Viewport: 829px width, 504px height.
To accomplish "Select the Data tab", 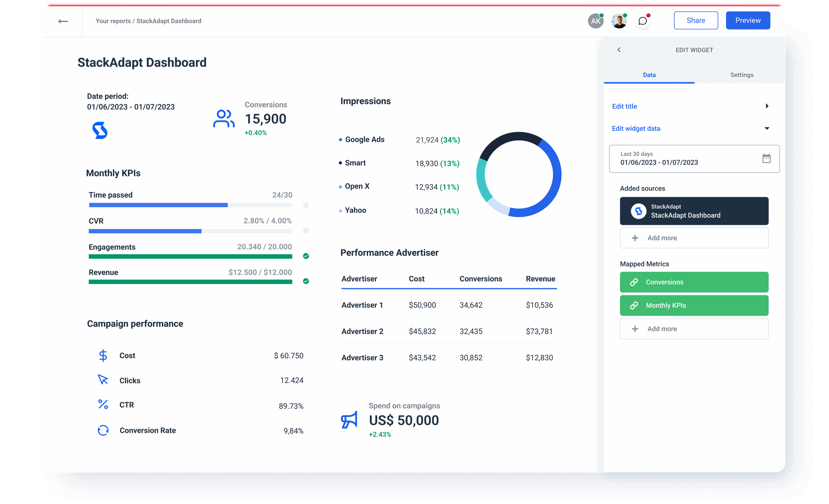I will (649, 75).
